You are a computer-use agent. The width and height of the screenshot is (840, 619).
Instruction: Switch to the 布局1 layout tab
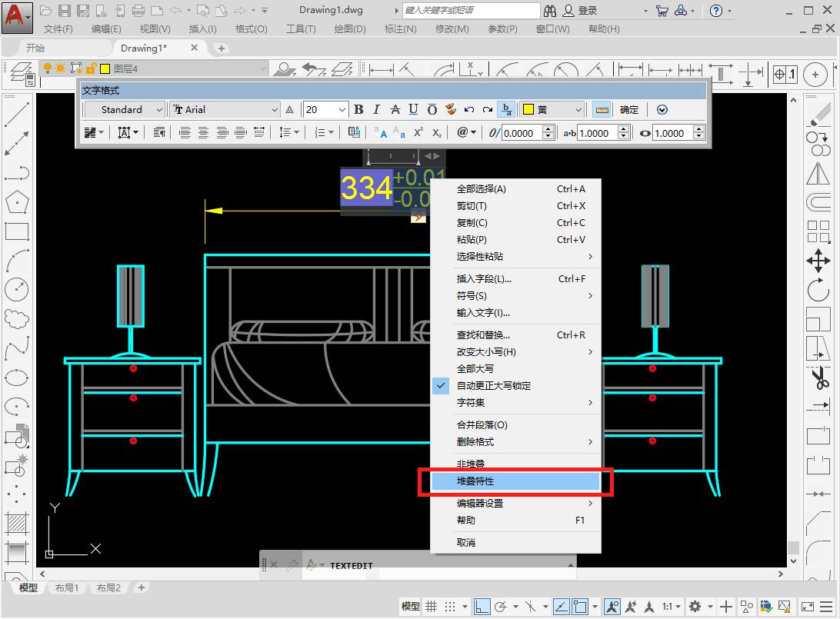(67, 587)
